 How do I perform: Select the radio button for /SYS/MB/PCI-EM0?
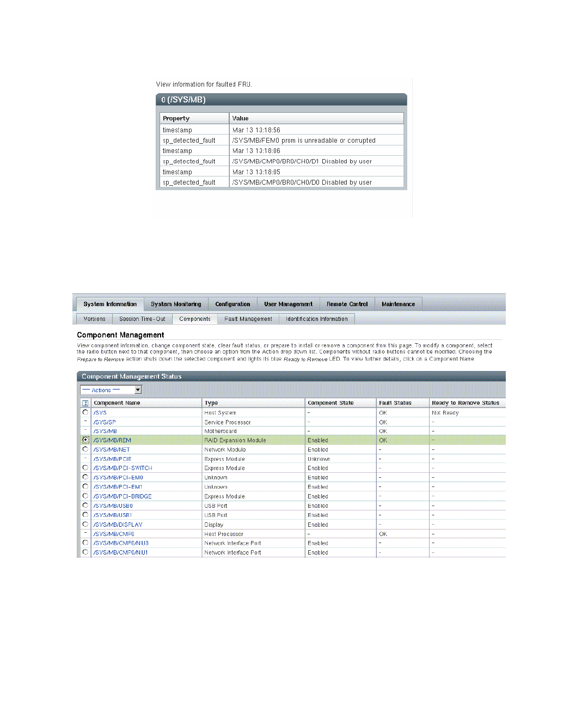pyautogui.click(x=85, y=477)
